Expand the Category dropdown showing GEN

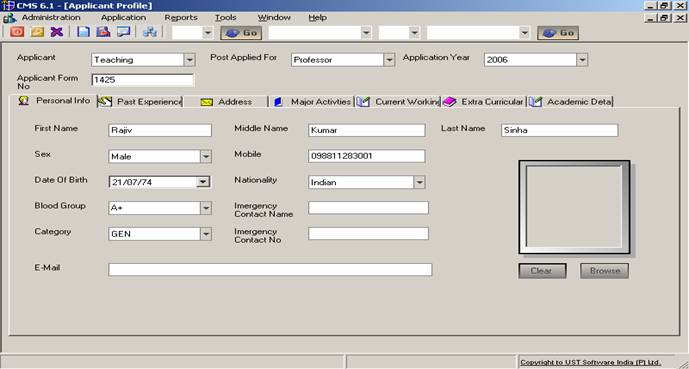click(206, 234)
